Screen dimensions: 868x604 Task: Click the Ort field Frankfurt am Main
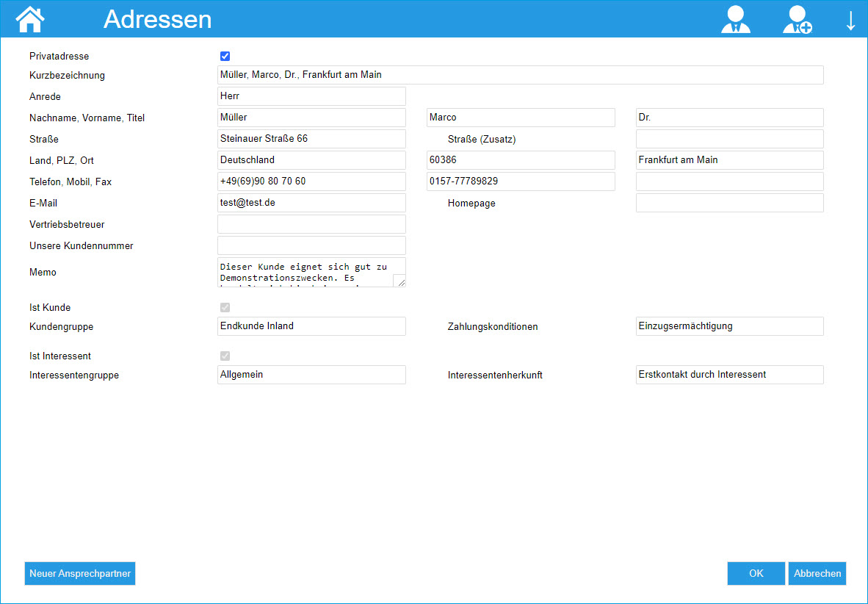(730, 160)
